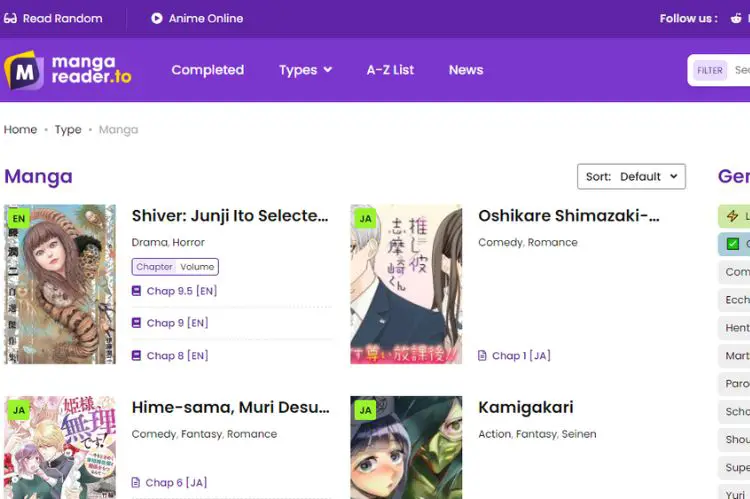The height and width of the screenshot is (499, 750).
Task: Click Fantasy genre under Kamigakari
Action: coord(537,434)
